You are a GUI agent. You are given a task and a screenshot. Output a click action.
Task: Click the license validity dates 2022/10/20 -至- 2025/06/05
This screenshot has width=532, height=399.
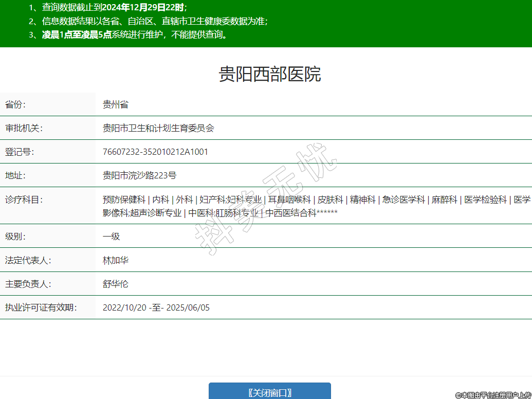point(156,308)
